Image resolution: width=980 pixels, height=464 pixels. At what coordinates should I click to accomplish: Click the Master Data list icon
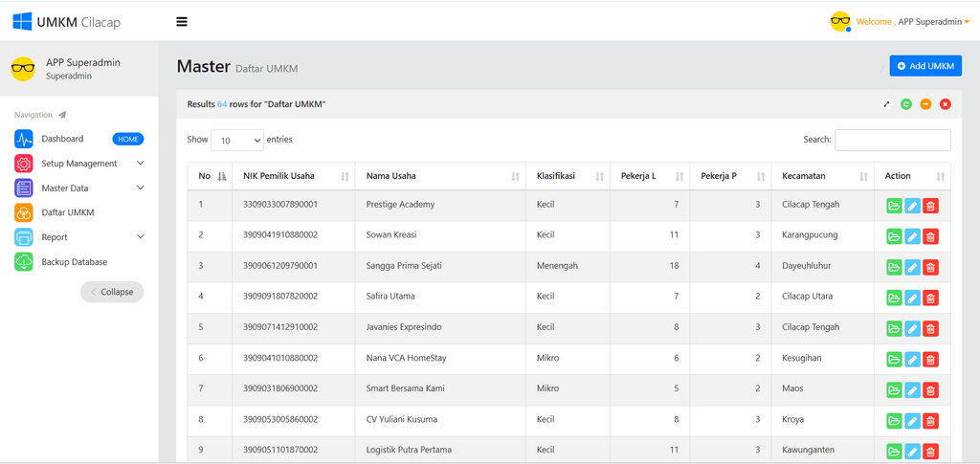[24, 188]
